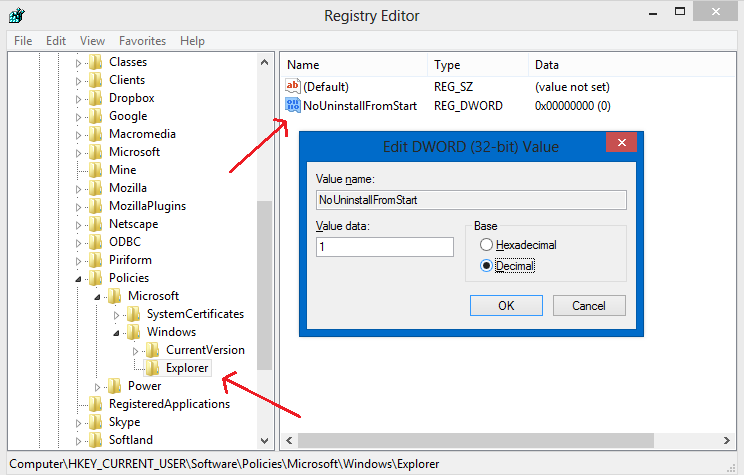This screenshot has height=475, width=744.
Task: Close the Edit DWORD dialog
Action: [x=622, y=142]
